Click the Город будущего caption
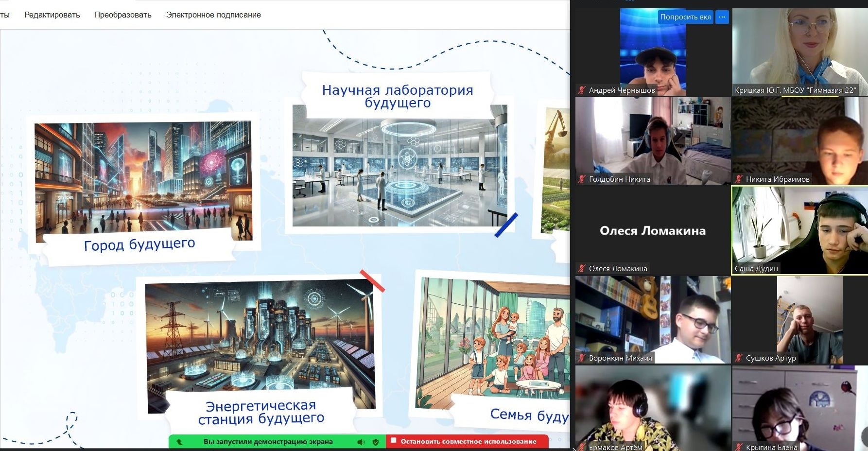The image size is (868, 451). 139,244
